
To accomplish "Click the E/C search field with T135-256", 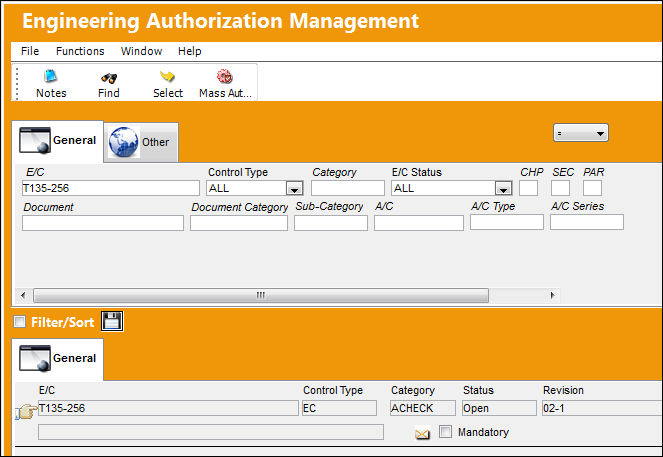I will [111, 188].
